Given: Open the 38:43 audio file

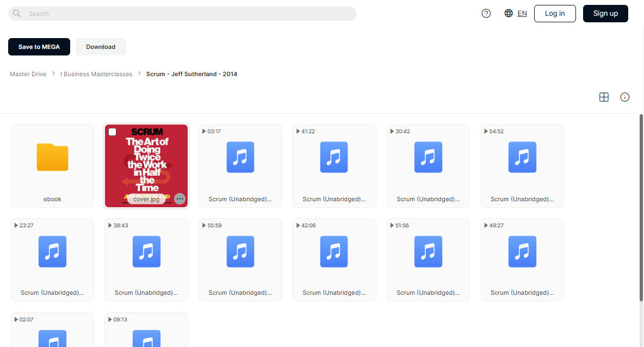Looking at the screenshot, I should click(146, 259).
